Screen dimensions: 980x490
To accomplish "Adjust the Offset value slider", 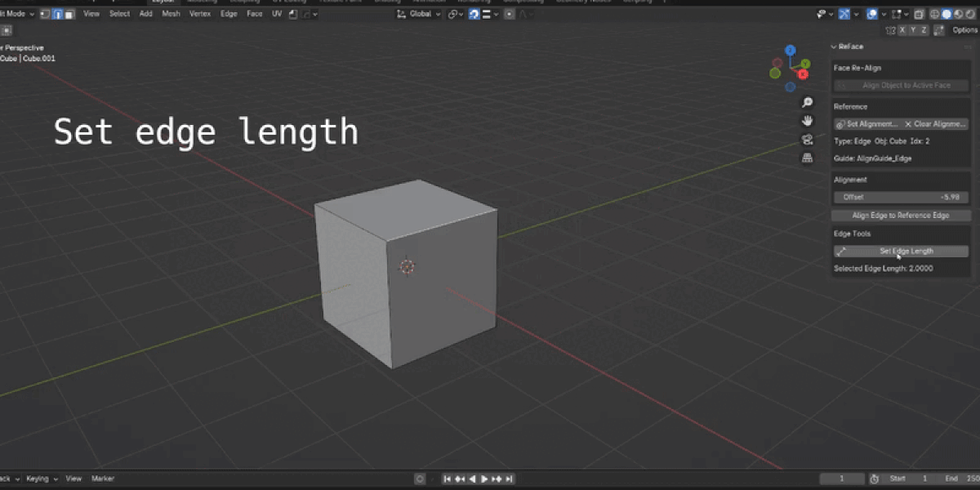I will (902, 197).
